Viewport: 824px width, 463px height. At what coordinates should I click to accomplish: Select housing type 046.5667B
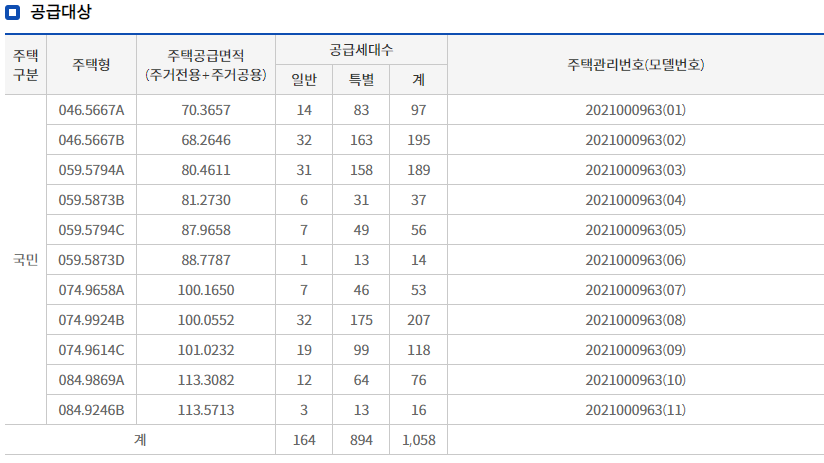[x=91, y=140]
